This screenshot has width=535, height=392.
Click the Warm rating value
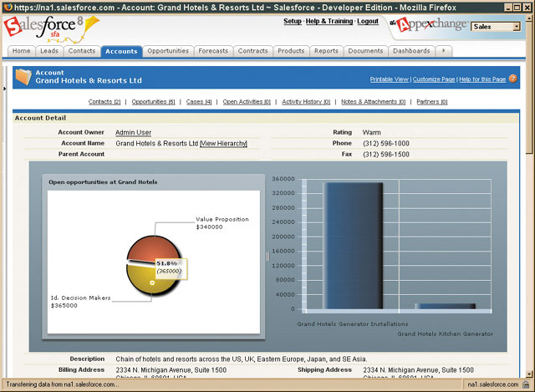click(x=371, y=132)
